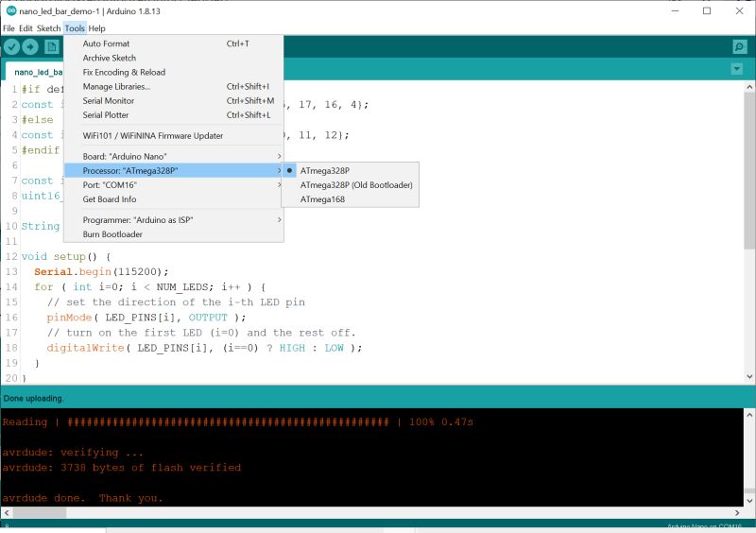
Task: Click Burn Bootloader
Action: click(x=174, y=234)
